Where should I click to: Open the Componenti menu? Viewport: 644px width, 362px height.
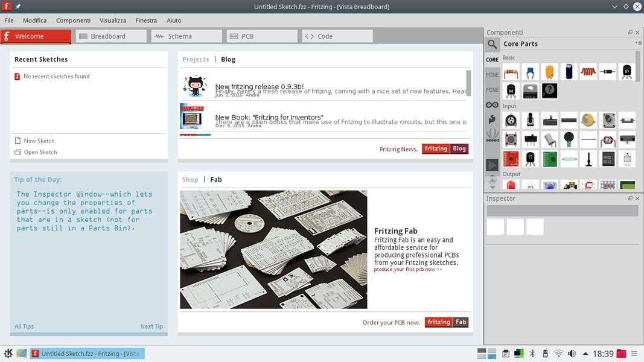coord(73,21)
